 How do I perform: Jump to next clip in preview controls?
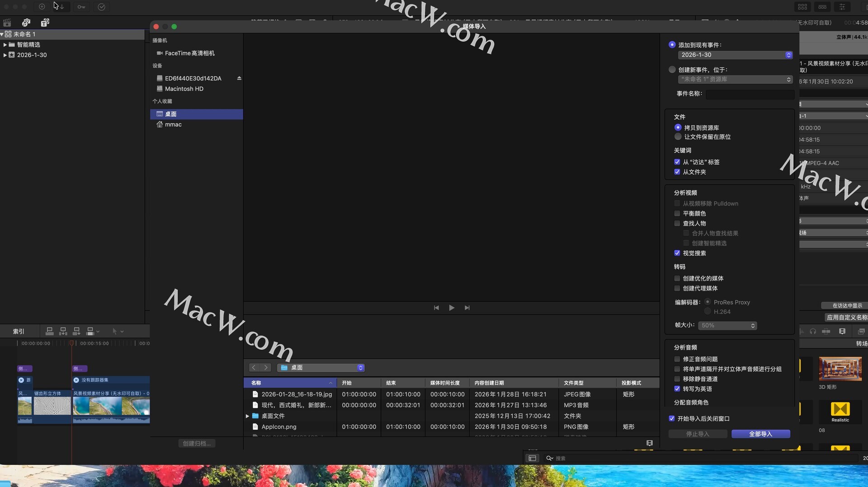tap(467, 308)
